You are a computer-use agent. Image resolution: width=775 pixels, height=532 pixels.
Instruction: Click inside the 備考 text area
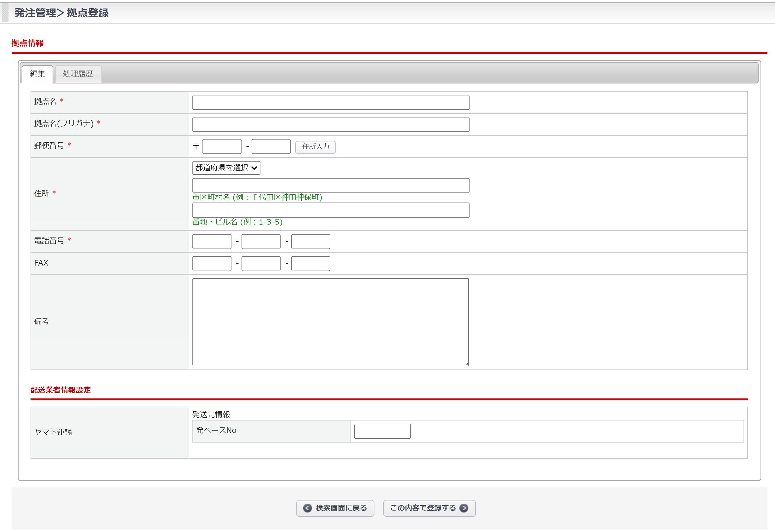point(330,322)
